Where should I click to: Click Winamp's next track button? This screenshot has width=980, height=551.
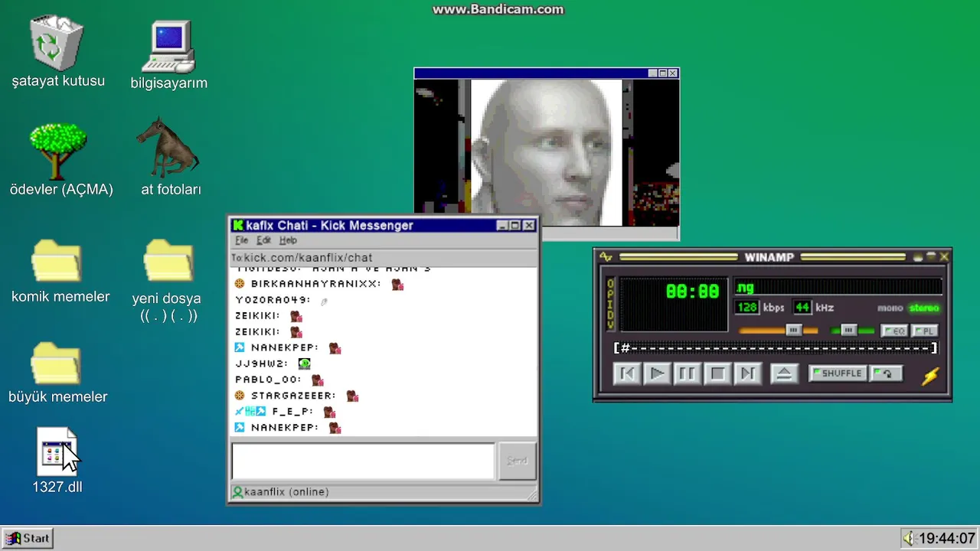point(747,373)
